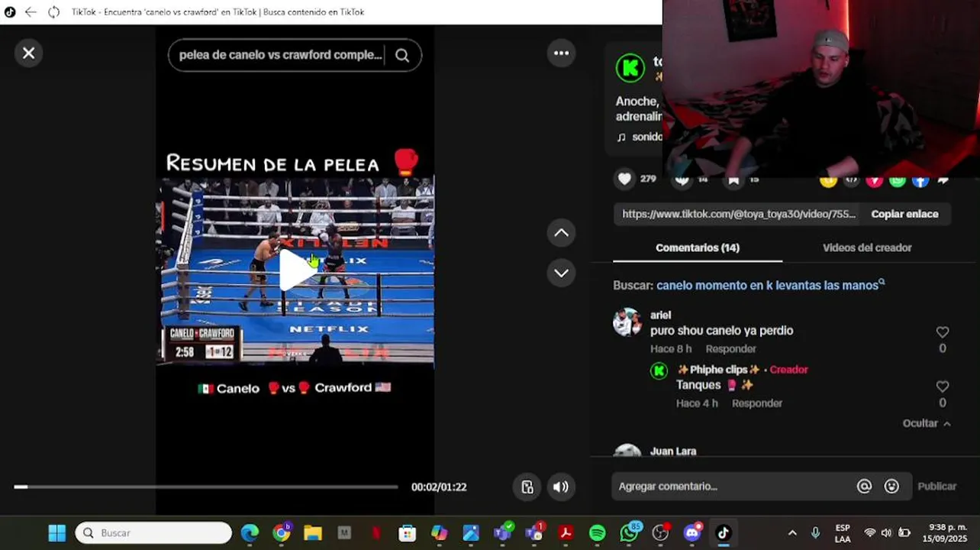This screenshot has width=980, height=550.
Task: Reload the page with the refresh icon
Action: pos(53,12)
